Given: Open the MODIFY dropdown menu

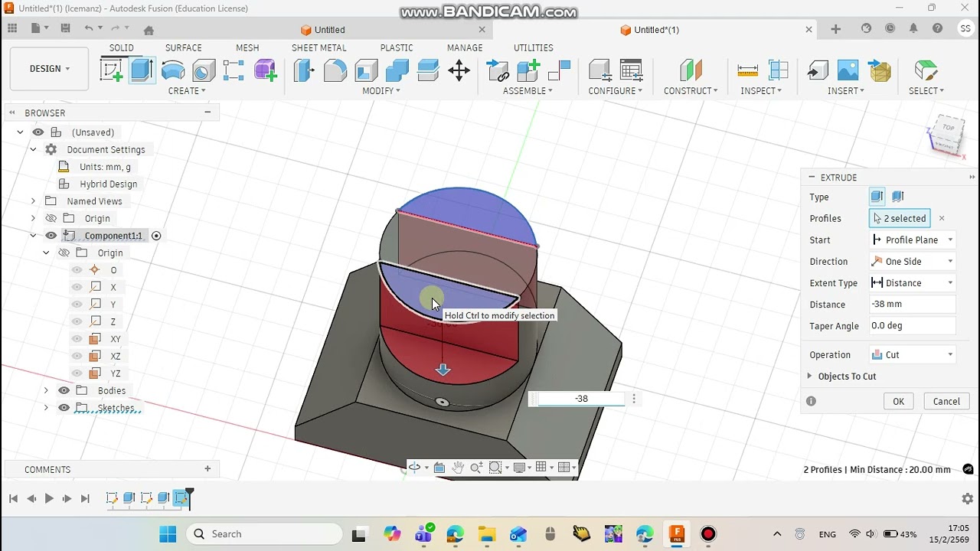Looking at the screenshot, I should click(x=381, y=90).
